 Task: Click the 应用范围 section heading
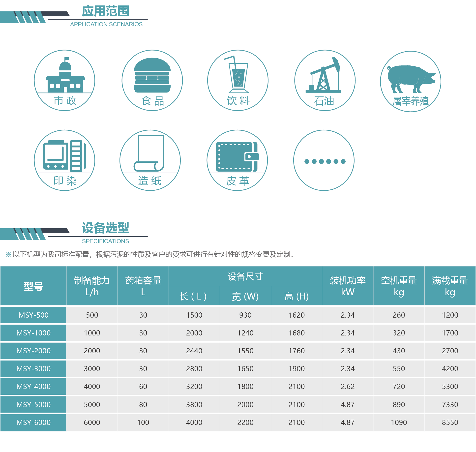pyautogui.click(x=105, y=11)
